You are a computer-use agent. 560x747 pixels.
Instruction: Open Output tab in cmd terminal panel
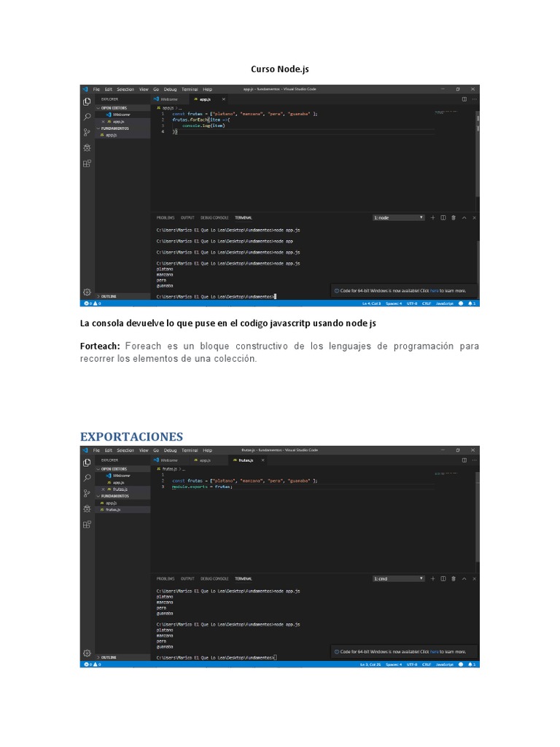click(x=187, y=578)
